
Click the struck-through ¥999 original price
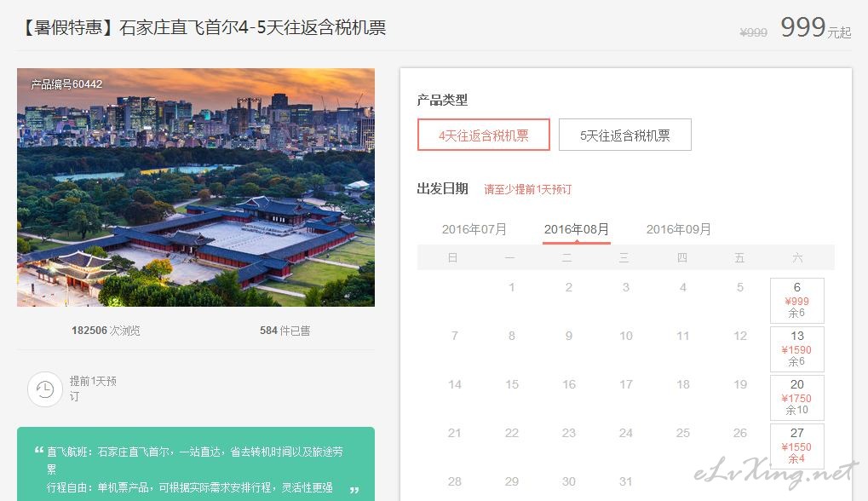coord(753,32)
